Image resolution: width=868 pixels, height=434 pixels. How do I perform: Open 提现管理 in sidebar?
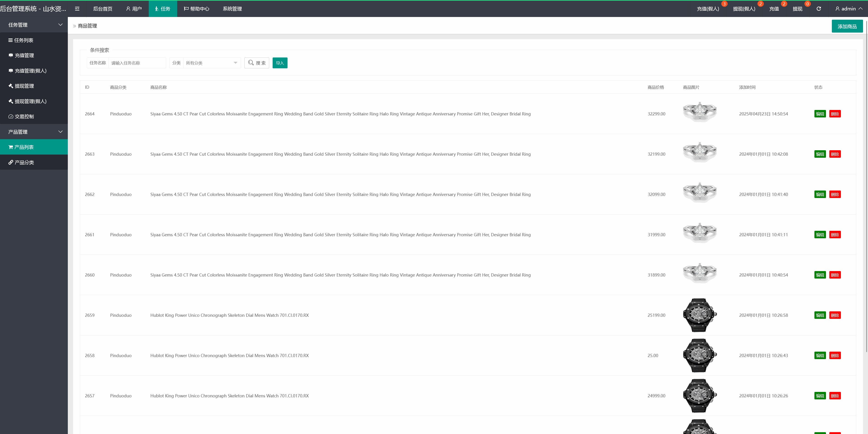[24, 86]
